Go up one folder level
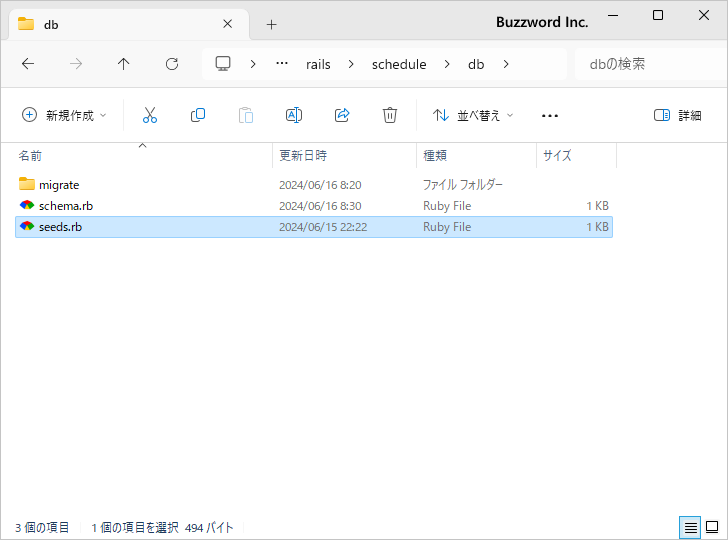728x540 pixels. pos(124,64)
